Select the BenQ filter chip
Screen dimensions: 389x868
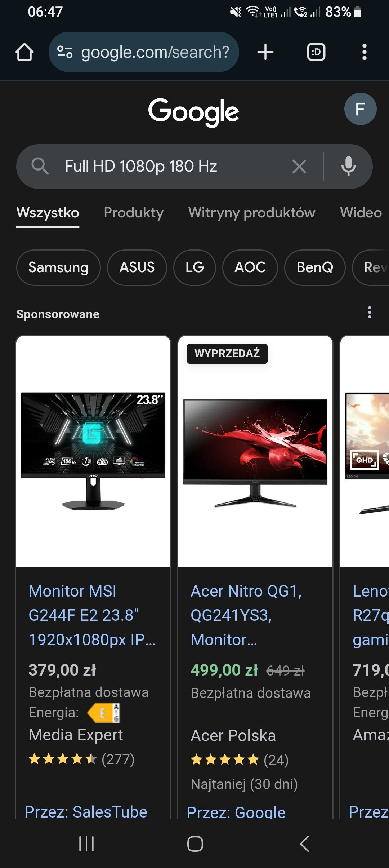click(x=315, y=267)
